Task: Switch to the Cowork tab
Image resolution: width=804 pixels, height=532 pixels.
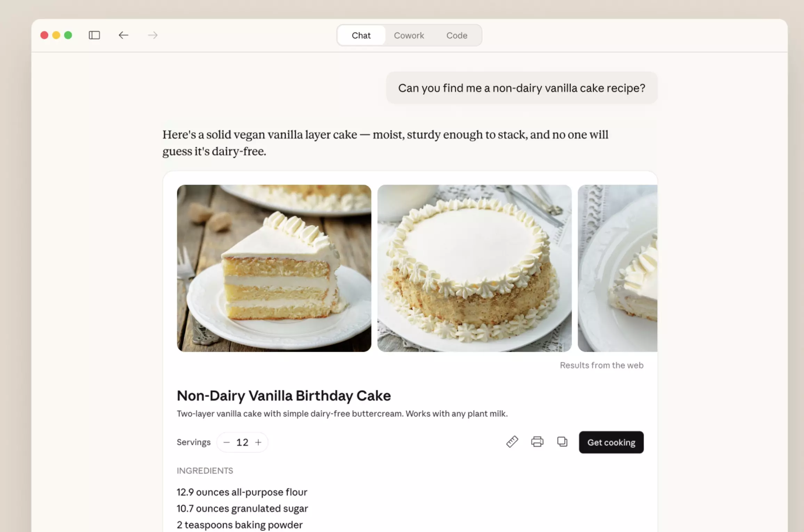Action: [x=409, y=35]
